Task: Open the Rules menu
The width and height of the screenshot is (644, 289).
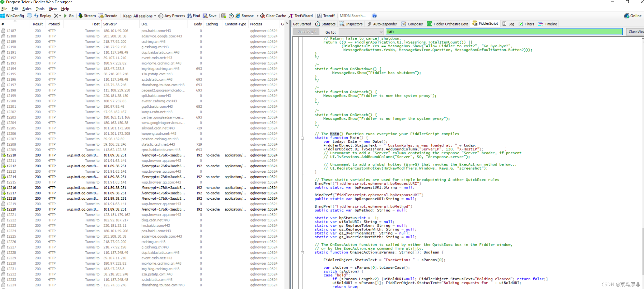Action: [27, 9]
